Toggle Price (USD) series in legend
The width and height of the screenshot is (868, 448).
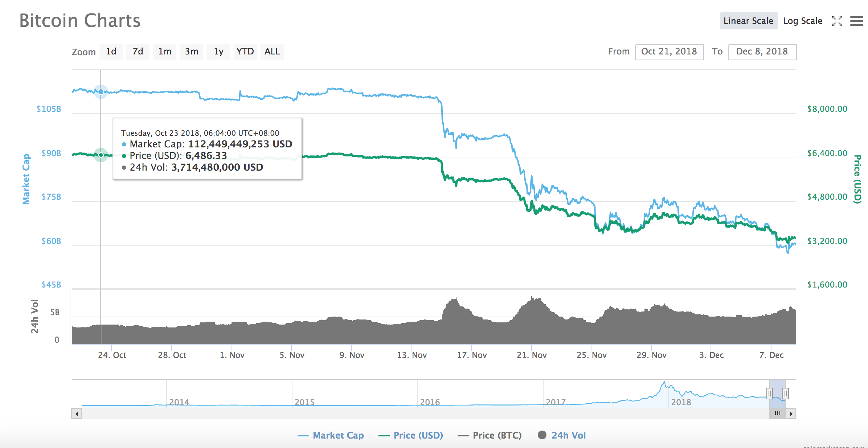pyautogui.click(x=411, y=435)
